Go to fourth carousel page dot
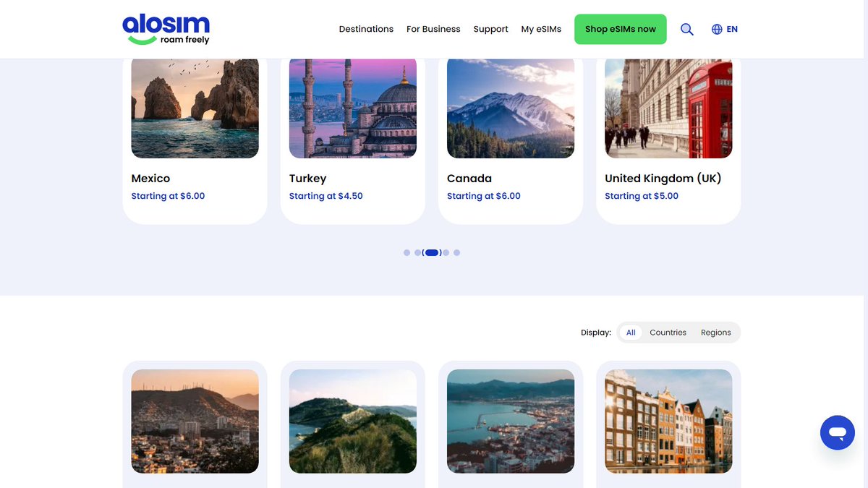The height and width of the screenshot is (488, 868). click(446, 252)
